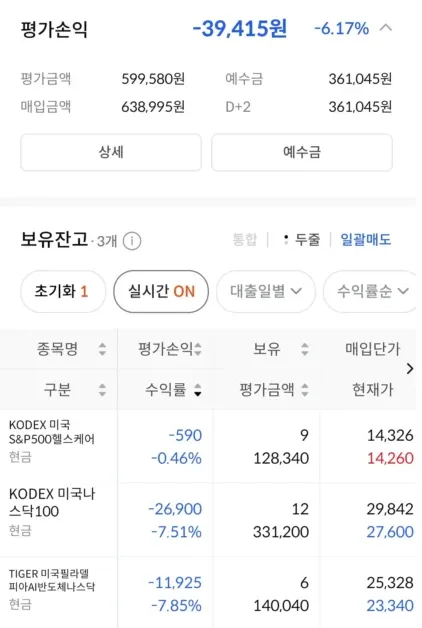This screenshot has height=628, width=422.
Task: Click sort arrows next to 수익률 column
Action: (x=198, y=390)
